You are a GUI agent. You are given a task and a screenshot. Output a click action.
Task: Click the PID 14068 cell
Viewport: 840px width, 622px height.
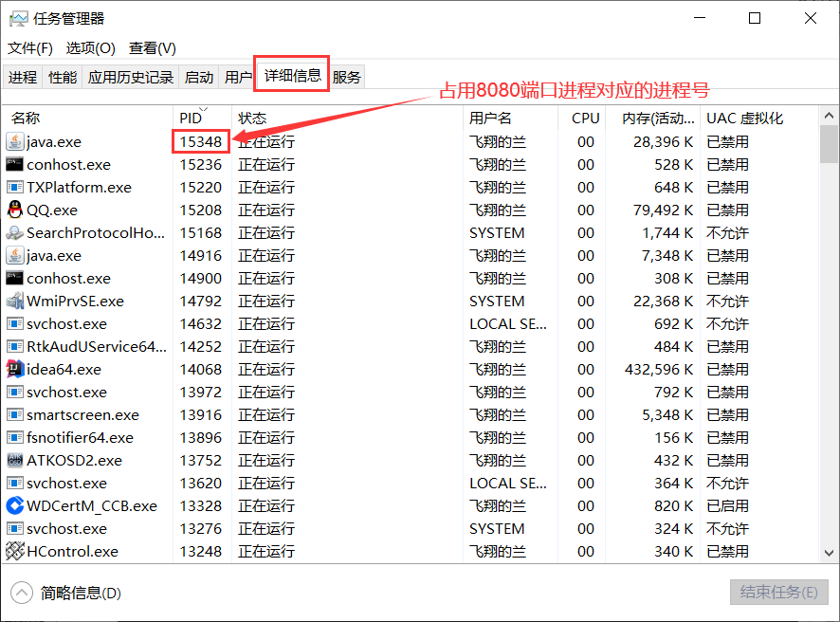(201, 369)
